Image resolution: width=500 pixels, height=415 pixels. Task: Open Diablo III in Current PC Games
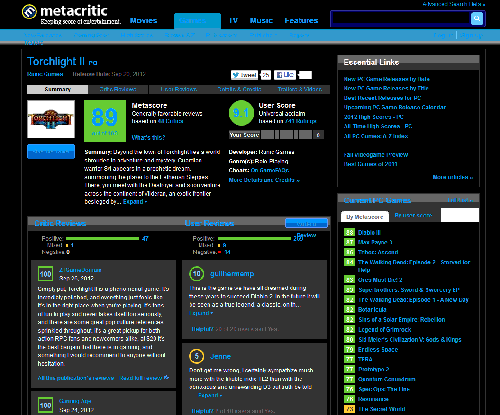point(369,232)
